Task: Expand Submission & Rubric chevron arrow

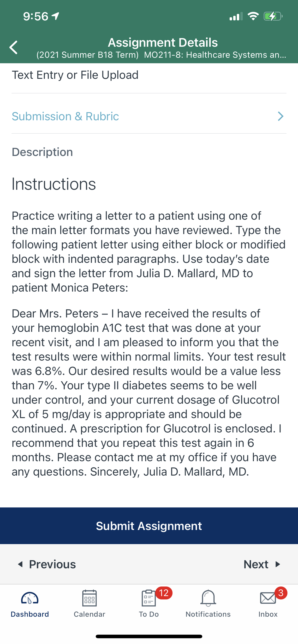Action: pos(280,116)
